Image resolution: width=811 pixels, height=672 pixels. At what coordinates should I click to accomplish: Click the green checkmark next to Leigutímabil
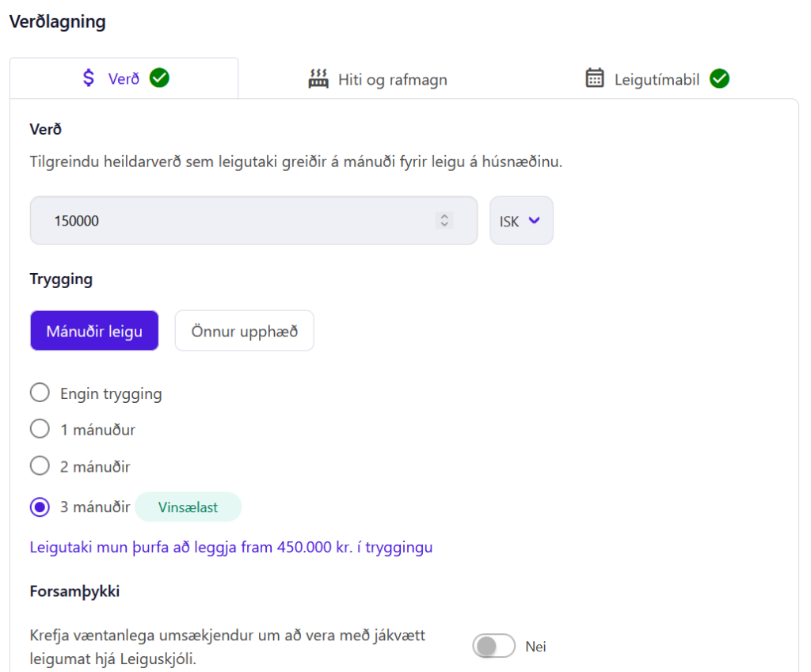[719, 78]
